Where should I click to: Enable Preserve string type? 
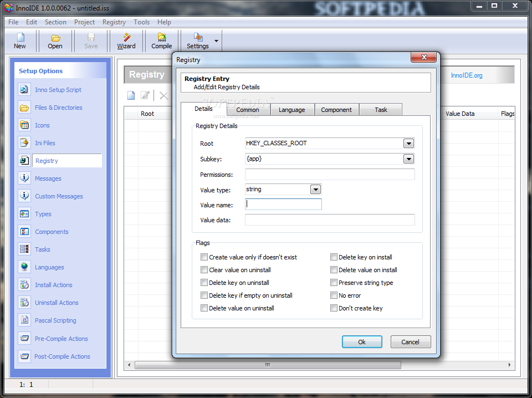pyautogui.click(x=334, y=283)
